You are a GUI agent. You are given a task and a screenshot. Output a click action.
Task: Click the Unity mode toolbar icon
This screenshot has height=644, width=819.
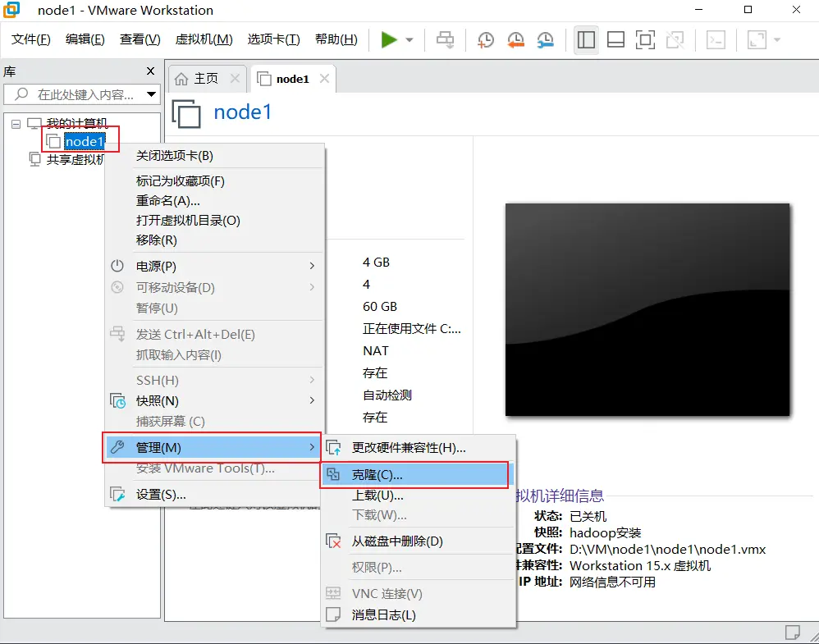[x=675, y=39]
